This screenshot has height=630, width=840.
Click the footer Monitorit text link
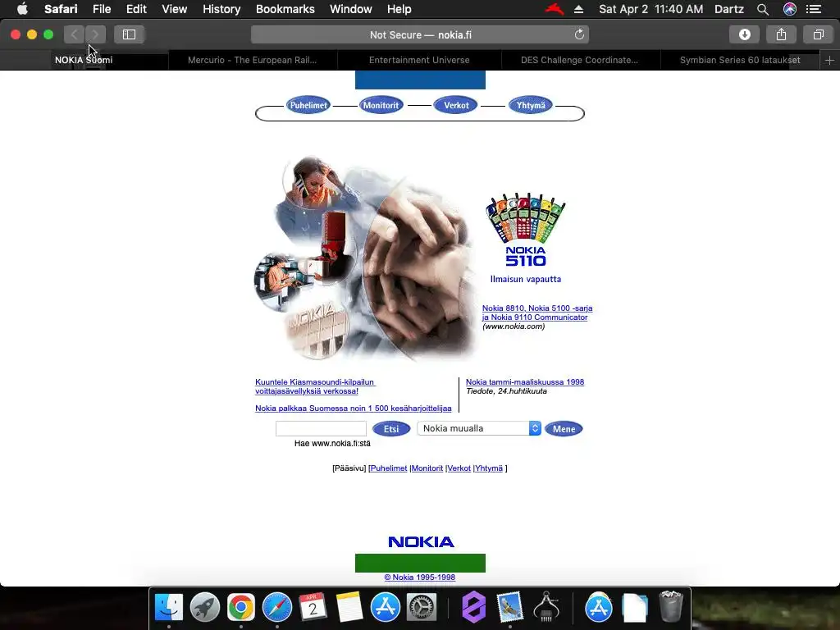point(427,468)
